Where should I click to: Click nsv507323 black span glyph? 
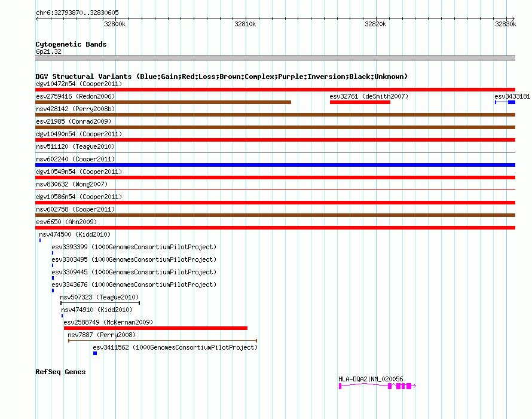[100, 303]
